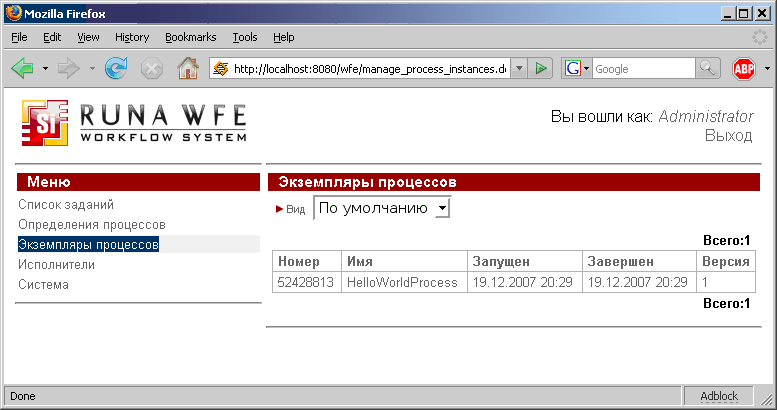Open the 'По умолчанию' view dropdown
The height and width of the screenshot is (410, 777).
pos(382,208)
